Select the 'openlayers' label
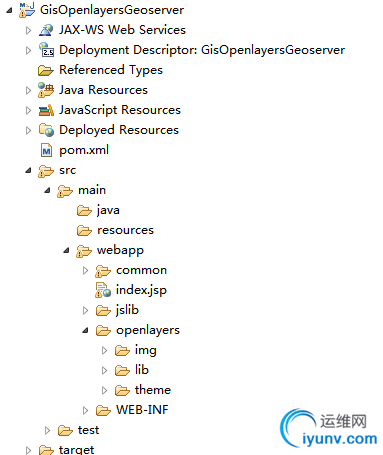This screenshot has height=455, width=383. tap(148, 331)
